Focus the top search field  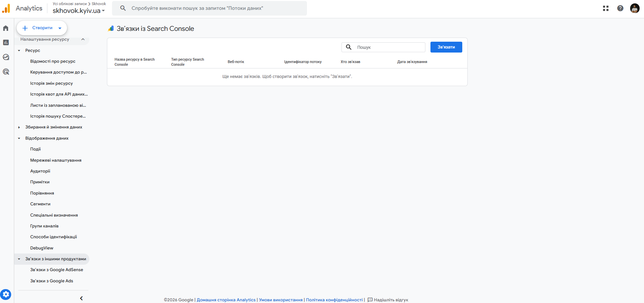click(x=209, y=8)
